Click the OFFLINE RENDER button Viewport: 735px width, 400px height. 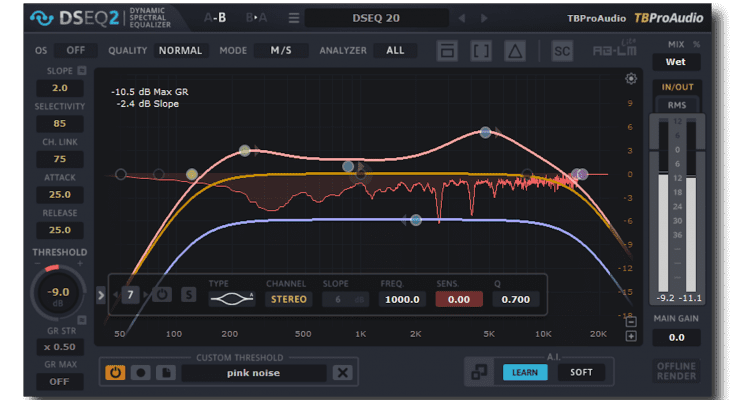(676, 371)
